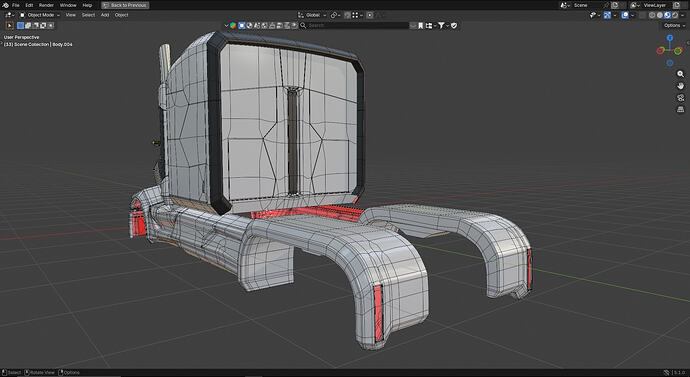Expand the Options dropdown
690x377 pixels.
tap(674, 26)
